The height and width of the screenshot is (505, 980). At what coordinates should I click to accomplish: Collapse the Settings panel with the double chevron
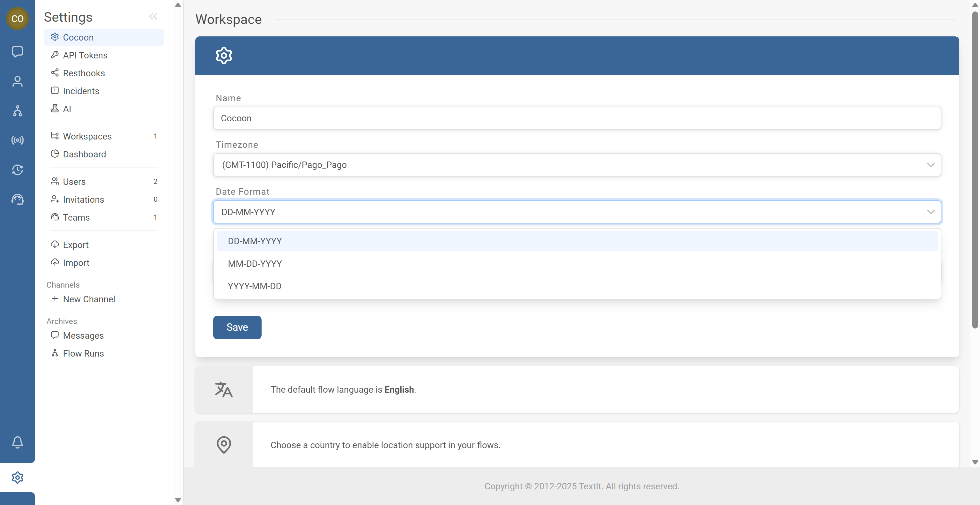click(x=153, y=16)
